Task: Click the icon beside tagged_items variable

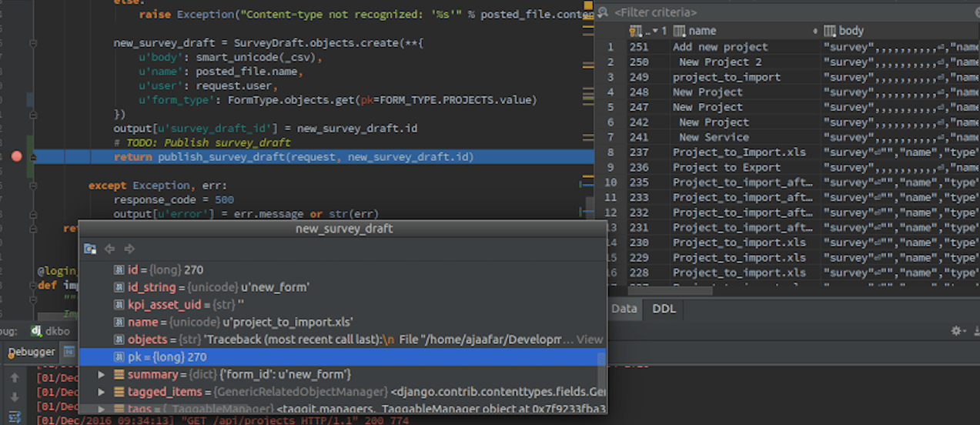Action: (x=119, y=392)
